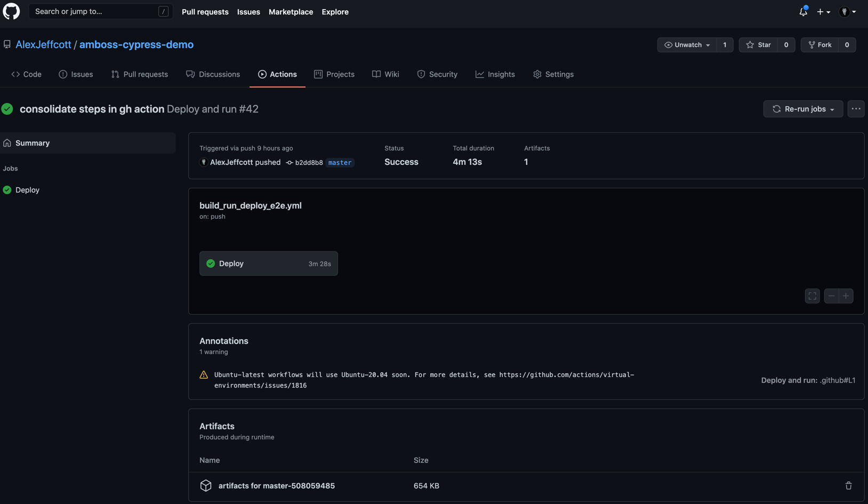Delete the artifact with the trash icon

pos(848,486)
